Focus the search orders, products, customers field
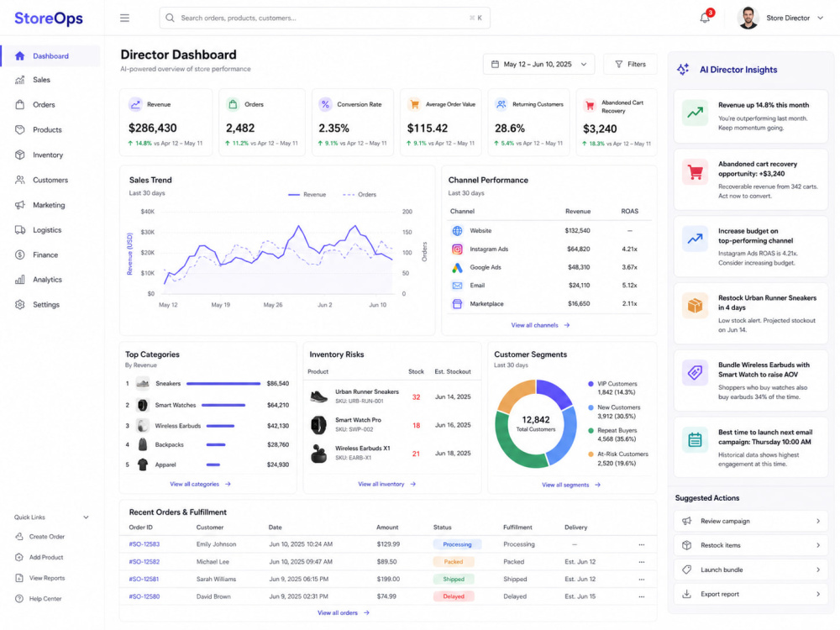Viewport: 840px width, 630px height. 324,18
